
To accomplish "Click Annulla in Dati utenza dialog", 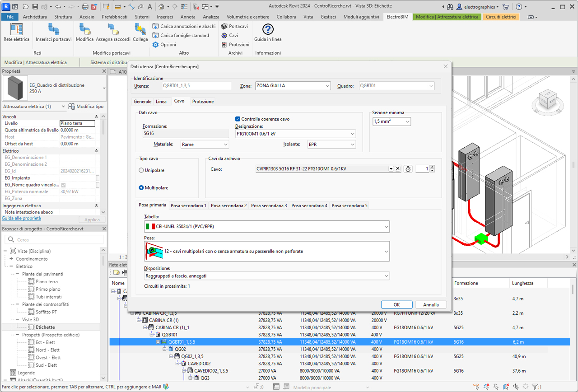I will 431,304.
